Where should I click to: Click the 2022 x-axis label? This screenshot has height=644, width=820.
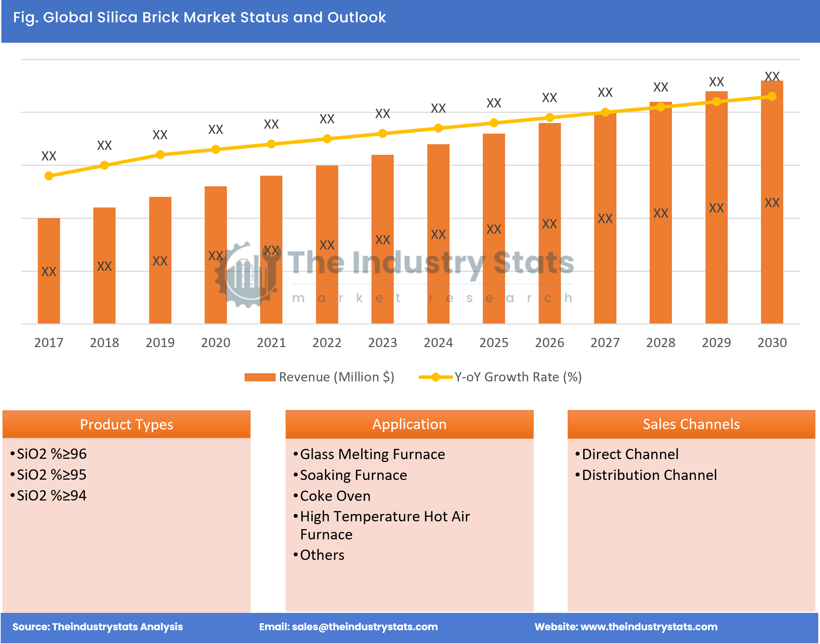tap(327, 343)
